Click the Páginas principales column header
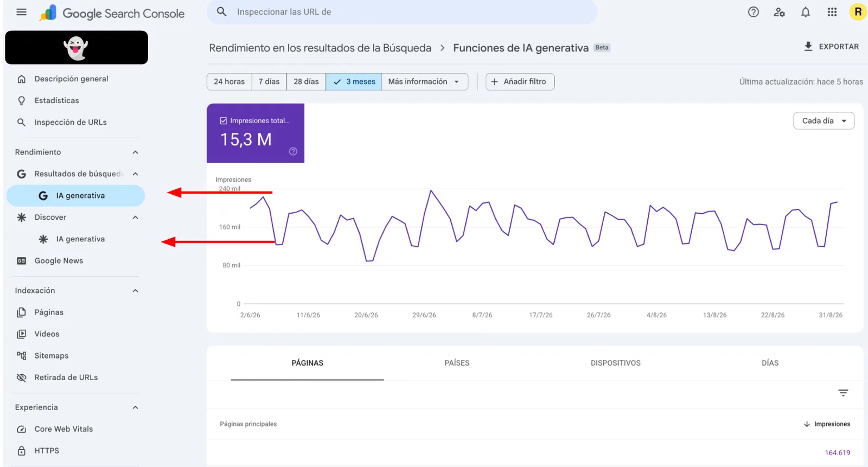Image resolution: width=868 pixels, height=467 pixels. [248, 424]
